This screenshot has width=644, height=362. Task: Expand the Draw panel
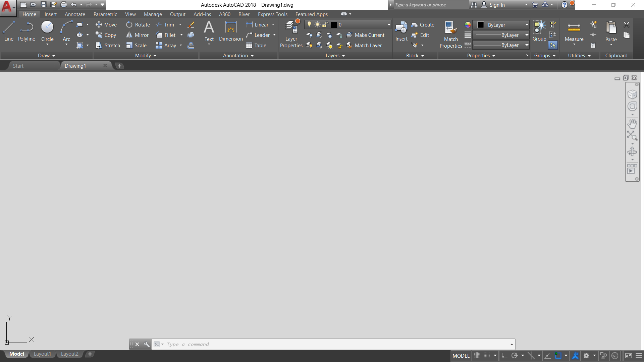point(46,56)
